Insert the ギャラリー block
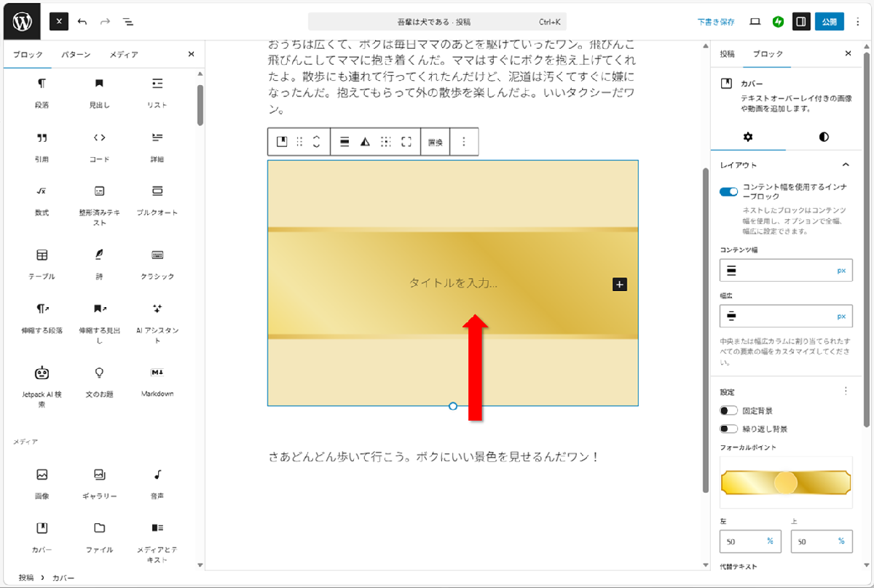 click(100, 482)
